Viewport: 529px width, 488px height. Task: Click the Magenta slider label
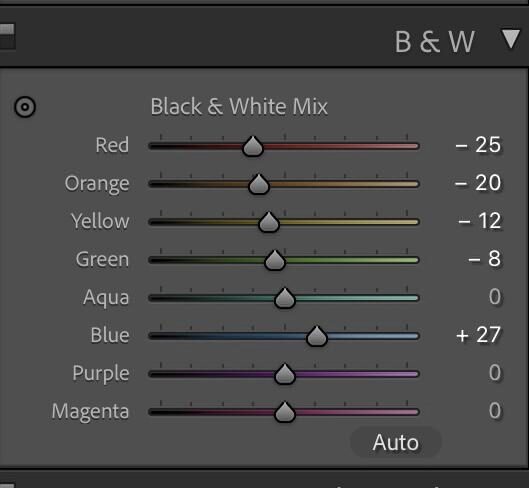(x=90, y=412)
